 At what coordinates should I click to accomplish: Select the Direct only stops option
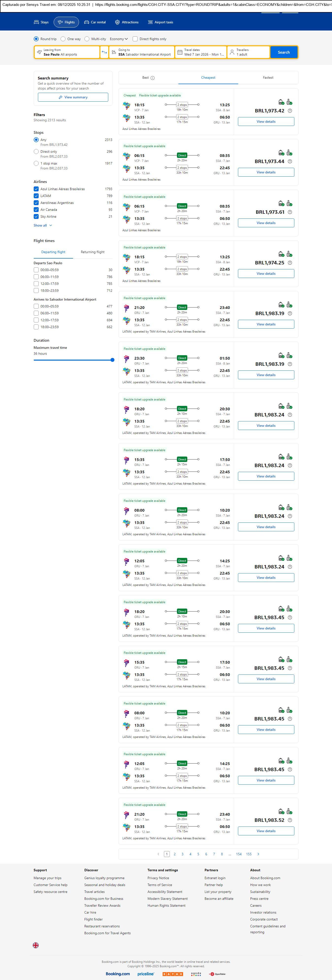(36, 152)
